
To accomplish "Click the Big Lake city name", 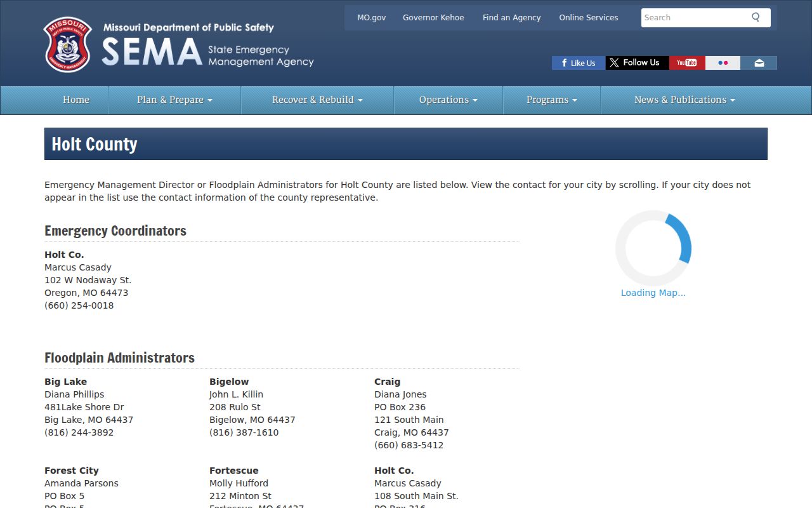I will (x=66, y=382).
